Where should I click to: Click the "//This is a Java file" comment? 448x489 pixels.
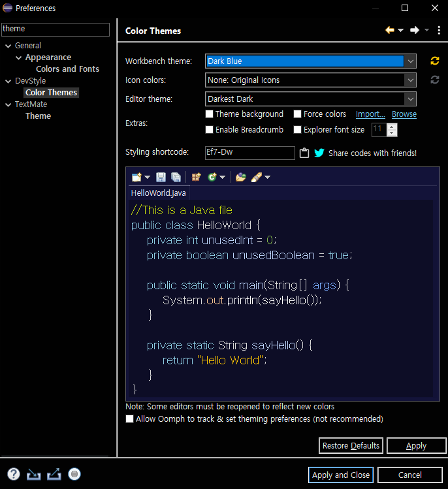point(182,210)
